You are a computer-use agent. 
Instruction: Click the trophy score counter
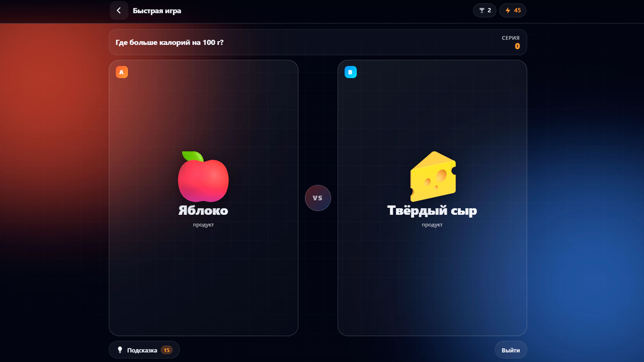click(485, 10)
